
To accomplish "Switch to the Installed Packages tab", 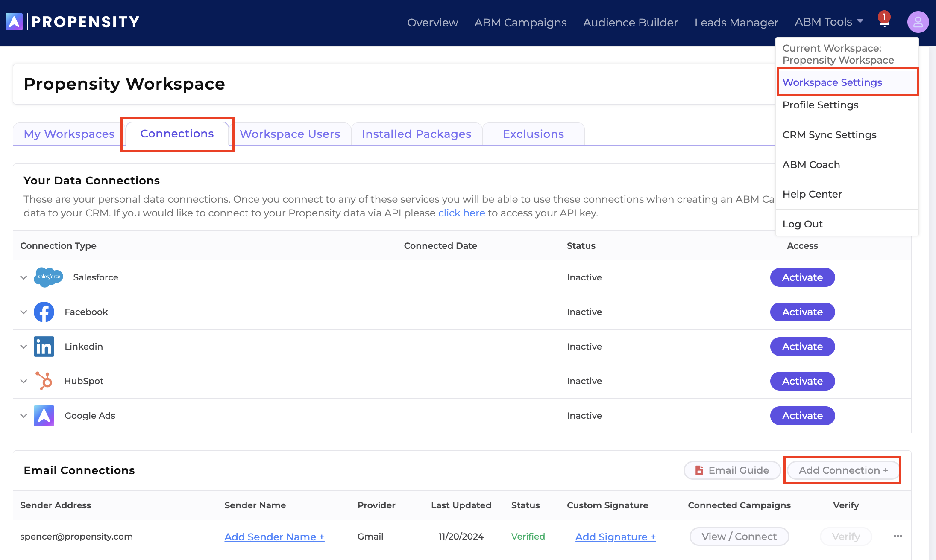I will coord(416,134).
